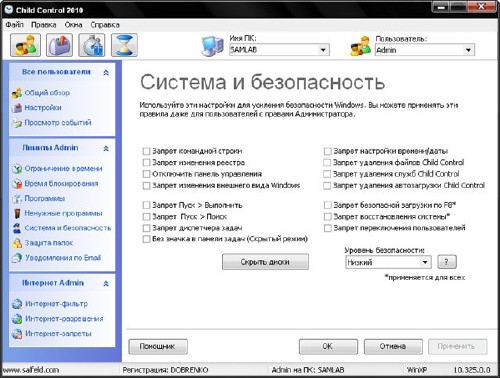Click the hourglass toolbar icon
The height and width of the screenshot is (378, 500).
tap(124, 45)
